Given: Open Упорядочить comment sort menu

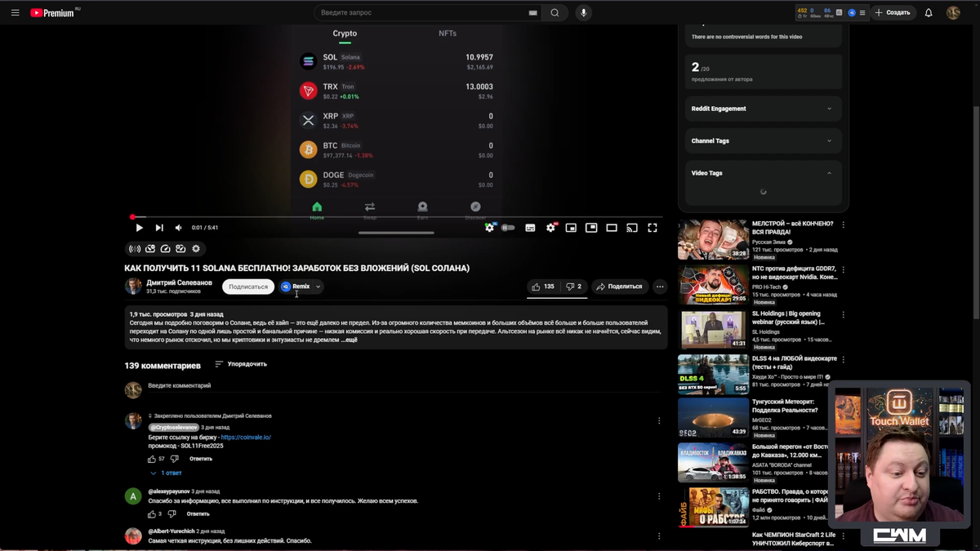Looking at the screenshot, I should [241, 364].
